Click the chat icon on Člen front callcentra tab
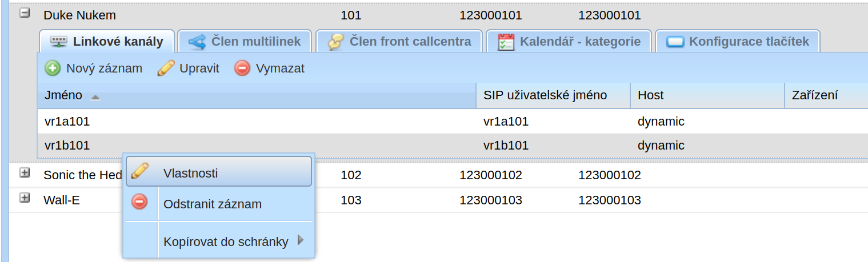Screen dimensions: 868x262 coord(335,42)
